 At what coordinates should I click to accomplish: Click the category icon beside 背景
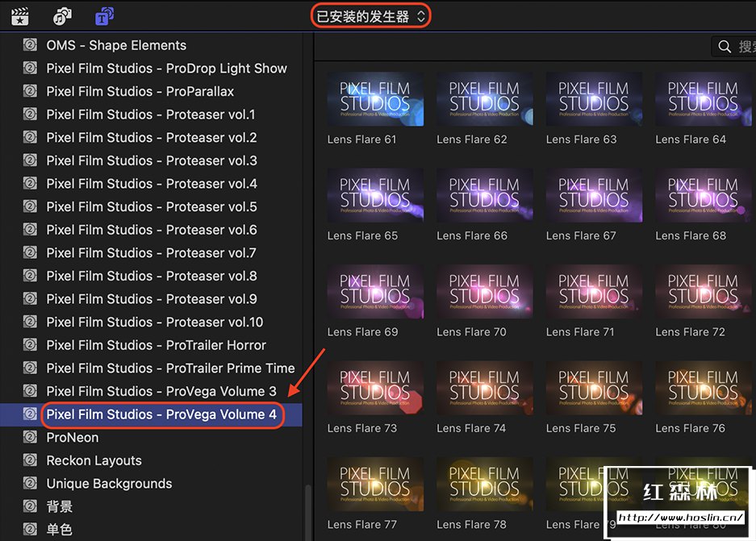[30, 506]
